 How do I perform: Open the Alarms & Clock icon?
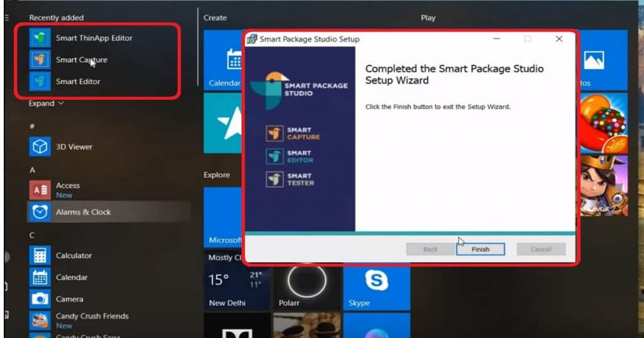(40, 212)
